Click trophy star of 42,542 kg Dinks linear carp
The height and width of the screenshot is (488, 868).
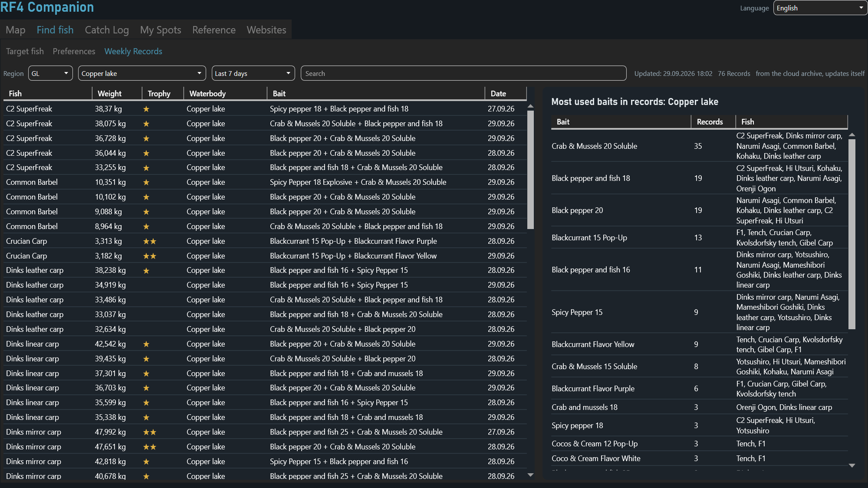[x=146, y=344]
